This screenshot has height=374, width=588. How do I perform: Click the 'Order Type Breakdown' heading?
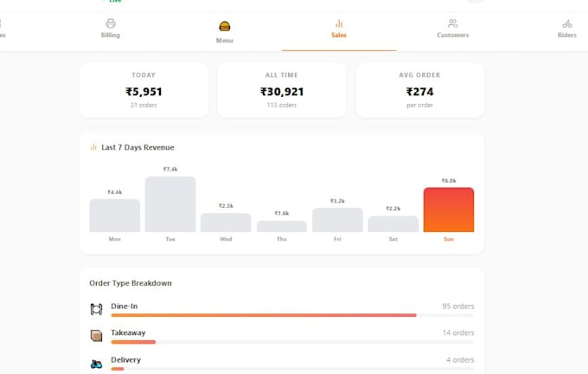click(x=131, y=283)
